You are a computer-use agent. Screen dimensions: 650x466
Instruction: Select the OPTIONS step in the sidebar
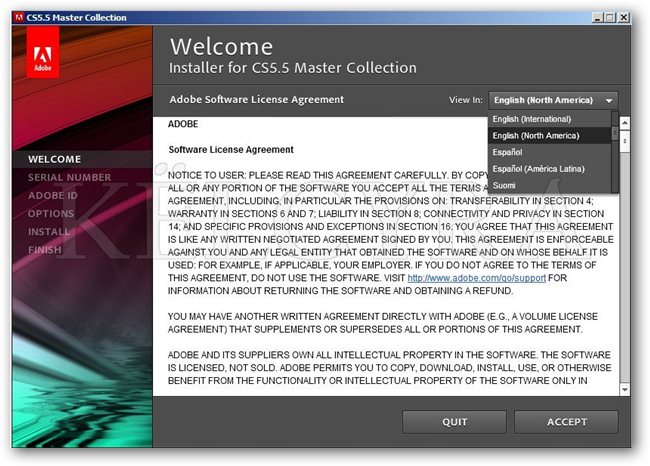point(51,214)
